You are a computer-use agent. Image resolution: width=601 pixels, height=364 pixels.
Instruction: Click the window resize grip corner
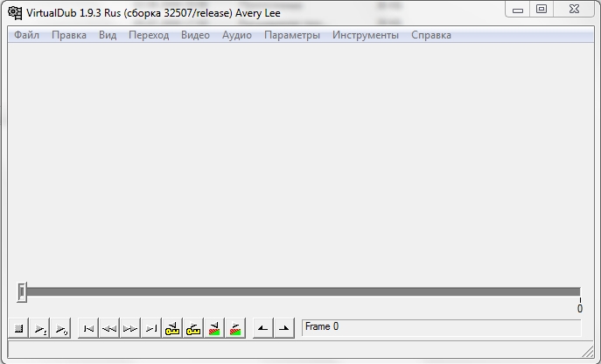pyautogui.click(x=587, y=351)
